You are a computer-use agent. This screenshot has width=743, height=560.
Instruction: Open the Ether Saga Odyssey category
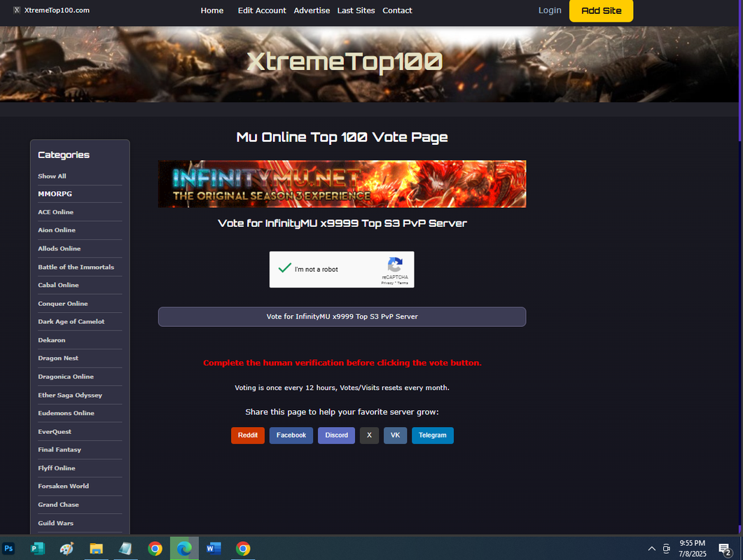[70, 395]
